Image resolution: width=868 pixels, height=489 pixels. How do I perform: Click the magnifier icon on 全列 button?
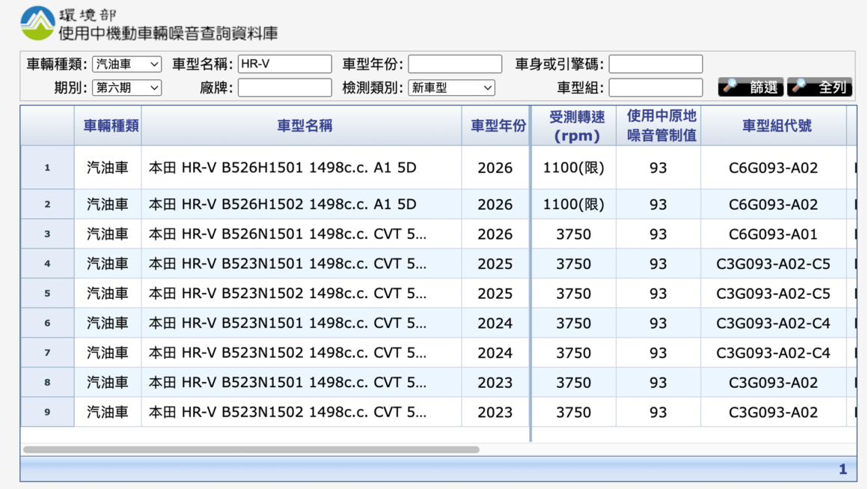[x=799, y=87]
